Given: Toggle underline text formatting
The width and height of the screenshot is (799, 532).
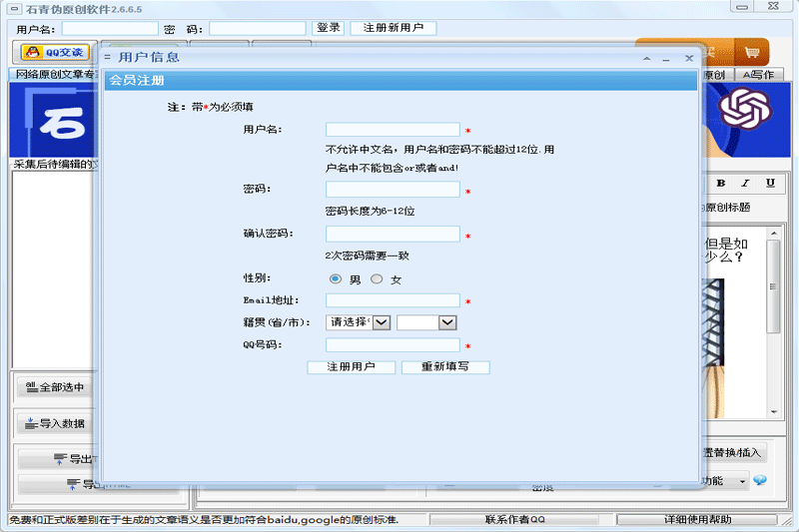Looking at the screenshot, I should tap(770, 183).
